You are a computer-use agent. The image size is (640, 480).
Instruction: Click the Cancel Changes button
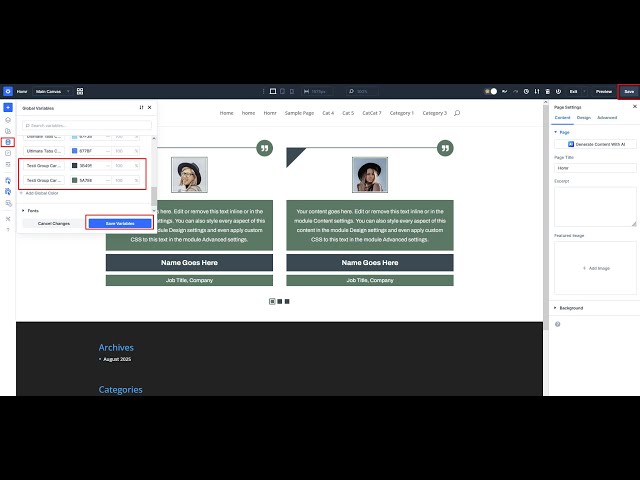pyautogui.click(x=54, y=224)
